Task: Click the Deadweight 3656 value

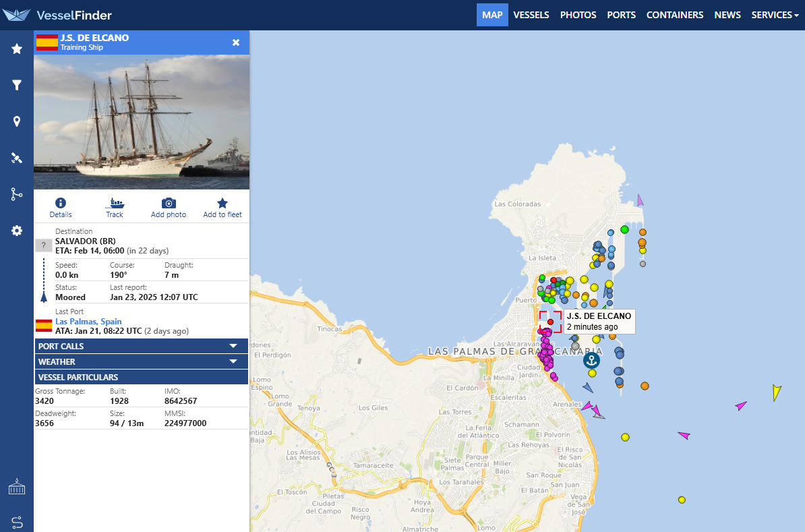Action: pos(44,423)
